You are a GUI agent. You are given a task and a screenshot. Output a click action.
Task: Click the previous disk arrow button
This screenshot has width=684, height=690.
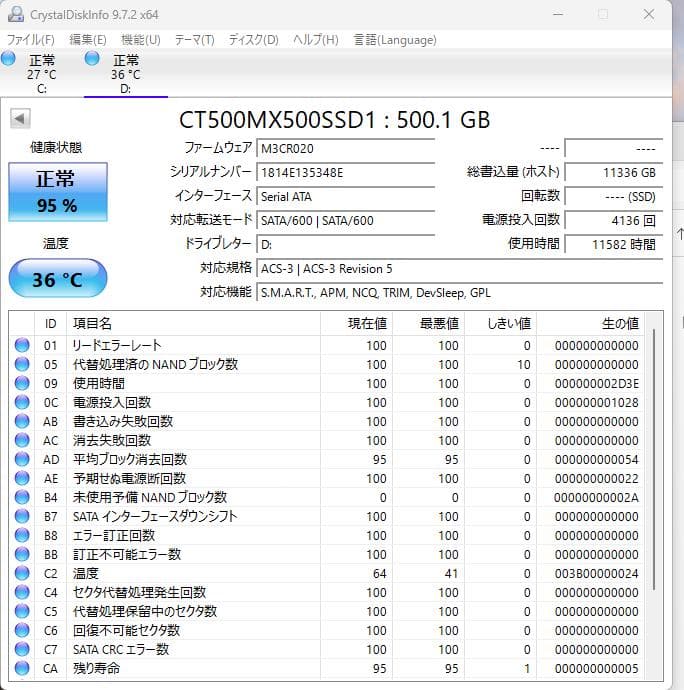click(x=20, y=118)
